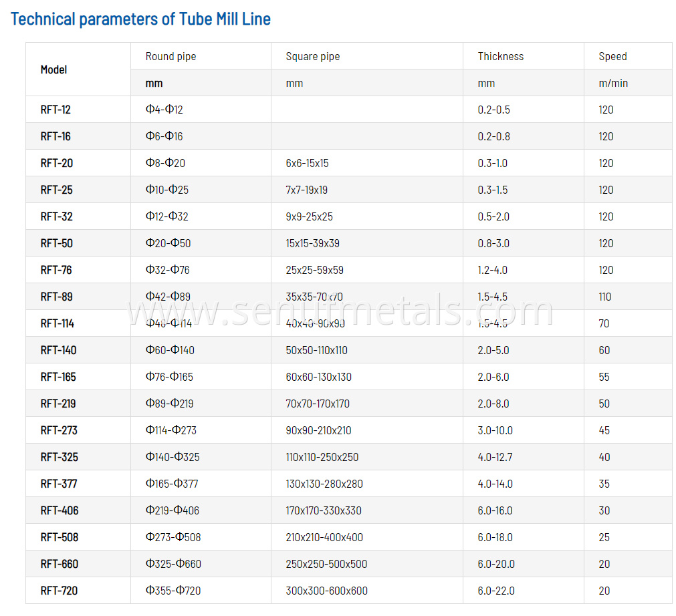
Task: Select square pipe size 60x60-130x130
Action: (318, 377)
